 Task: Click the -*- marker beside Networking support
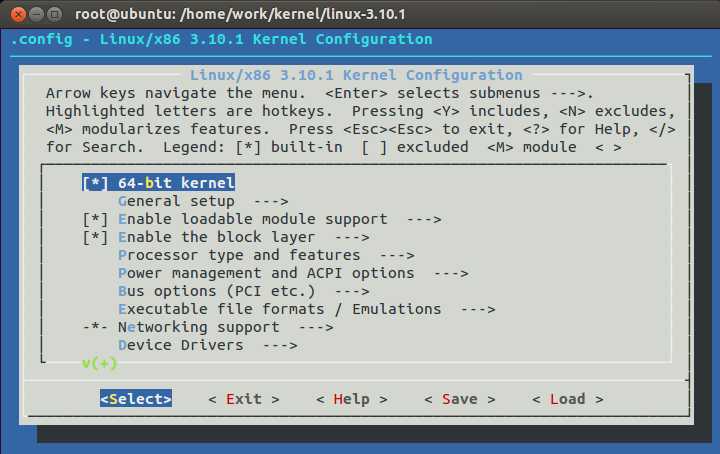pos(96,327)
